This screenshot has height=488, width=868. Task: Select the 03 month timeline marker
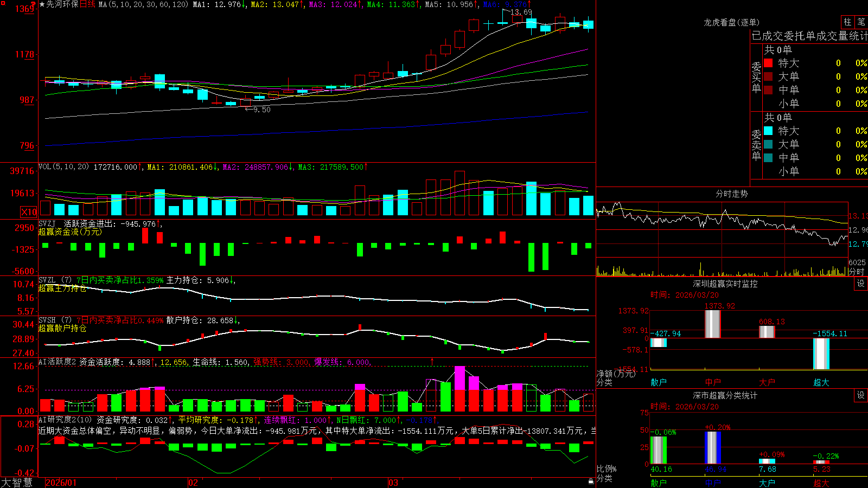click(393, 483)
